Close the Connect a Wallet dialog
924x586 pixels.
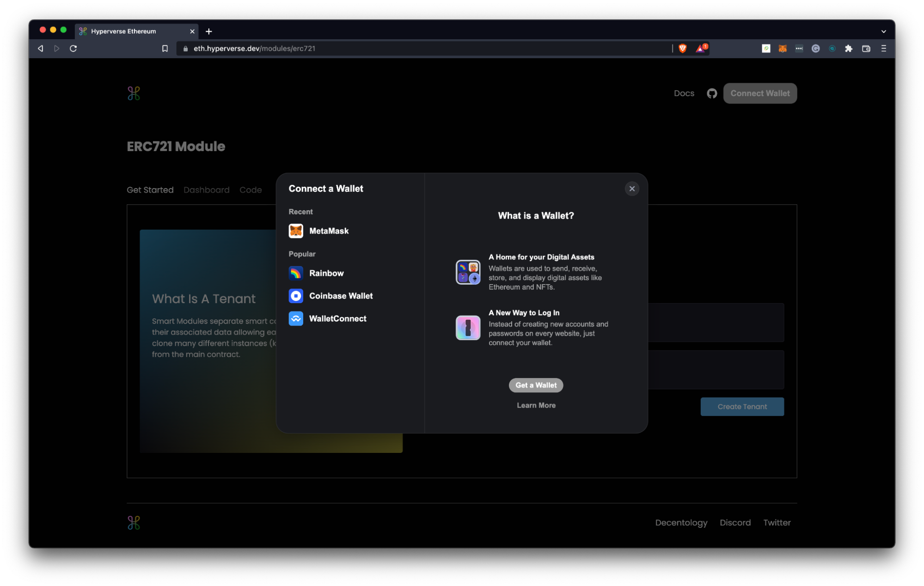point(632,189)
